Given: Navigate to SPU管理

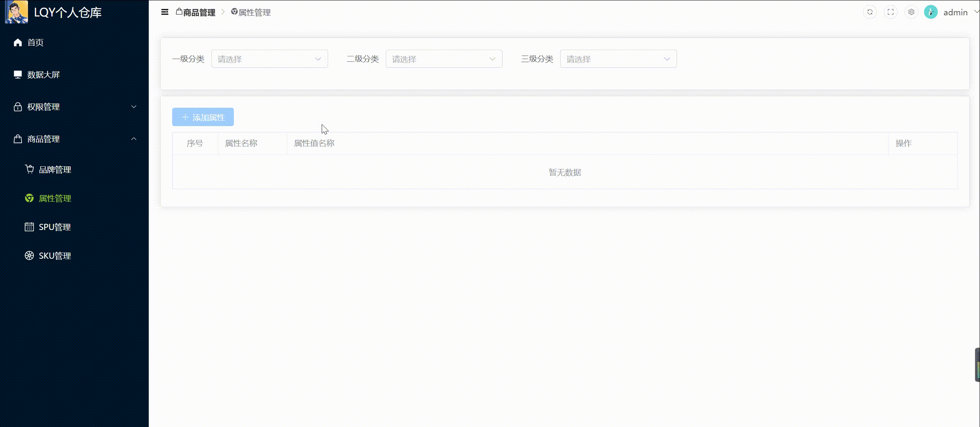Looking at the screenshot, I should (x=74, y=227).
